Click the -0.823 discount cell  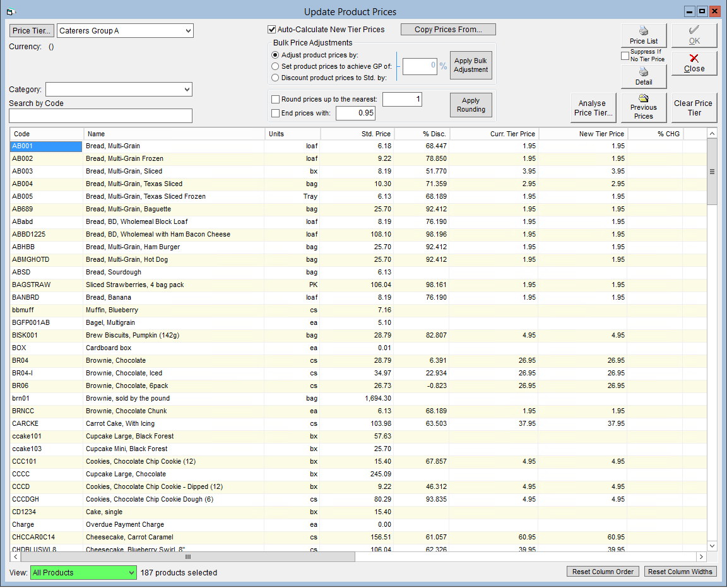point(422,386)
